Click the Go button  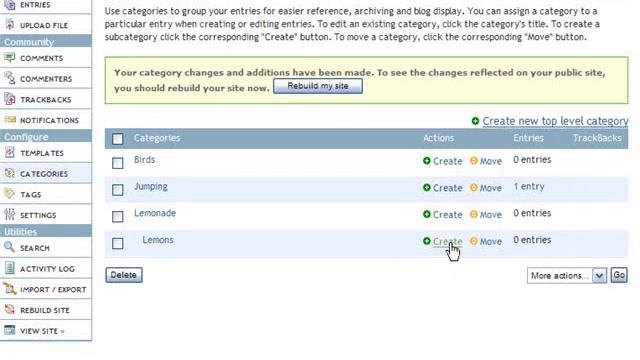[619, 275]
